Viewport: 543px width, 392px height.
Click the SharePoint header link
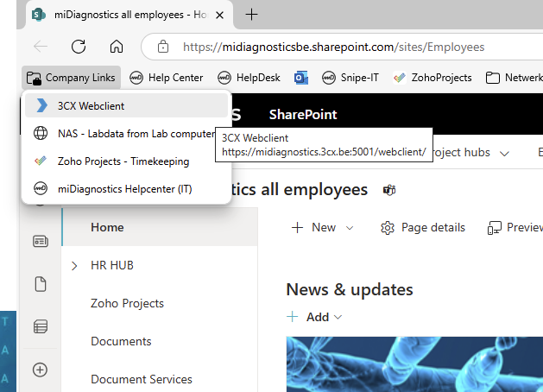(x=303, y=115)
